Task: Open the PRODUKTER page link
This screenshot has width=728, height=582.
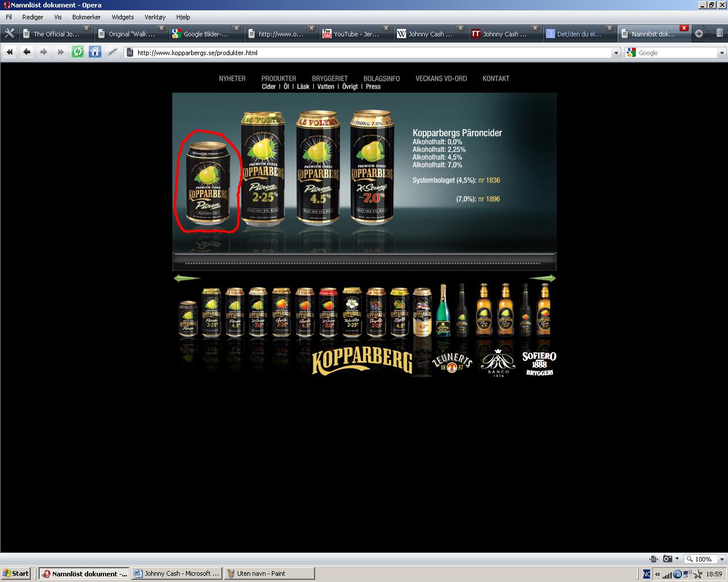Action: (279, 78)
